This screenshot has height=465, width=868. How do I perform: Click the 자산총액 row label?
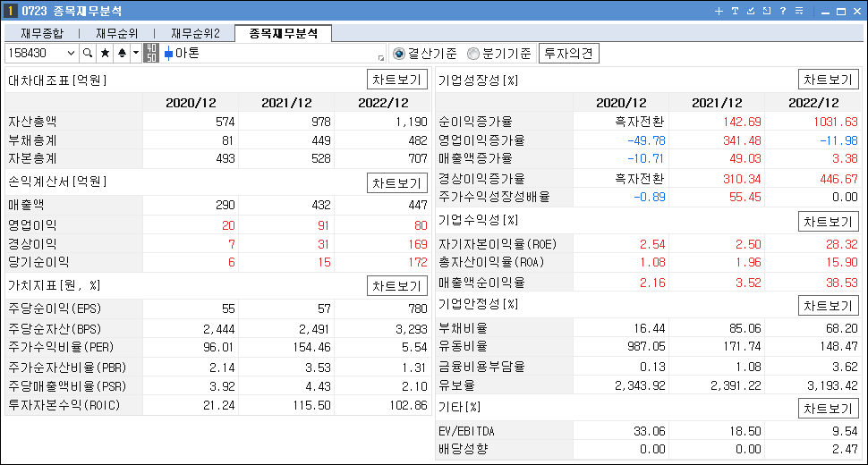coord(32,122)
